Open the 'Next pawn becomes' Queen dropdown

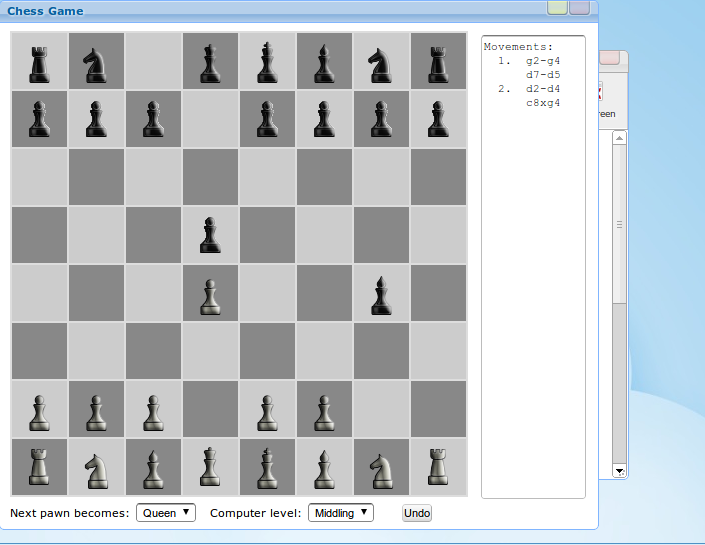pyautogui.click(x=166, y=513)
